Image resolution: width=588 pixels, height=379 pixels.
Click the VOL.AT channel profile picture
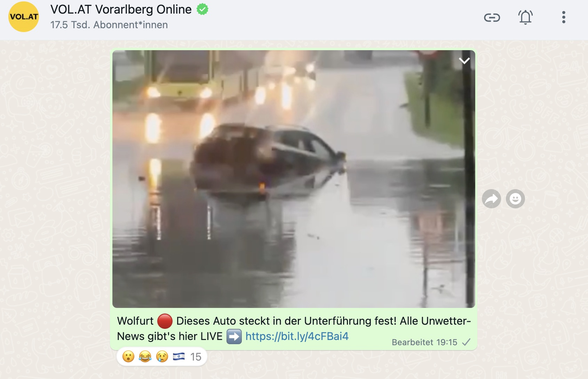click(x=24, y=17)
